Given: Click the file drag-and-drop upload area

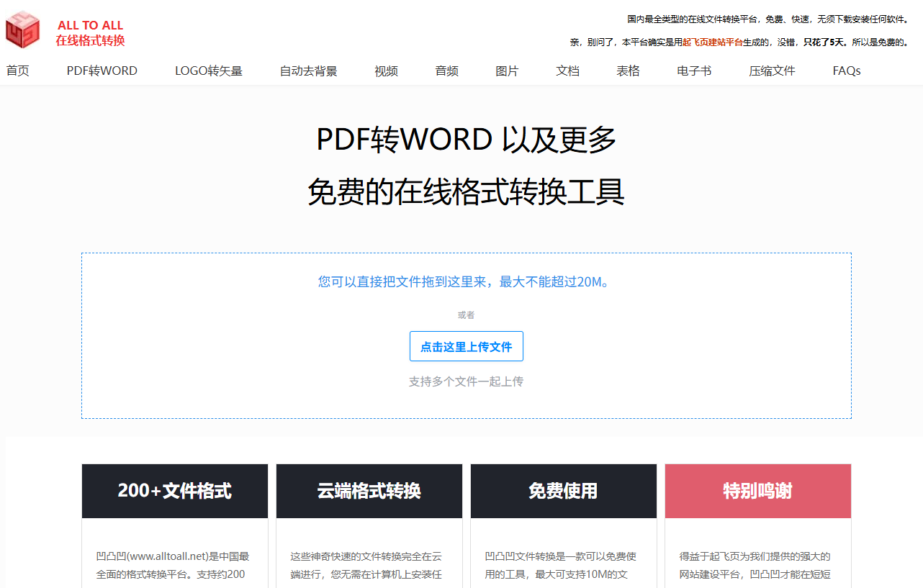Looking at the screenshot, I should (x=466, y=282).
